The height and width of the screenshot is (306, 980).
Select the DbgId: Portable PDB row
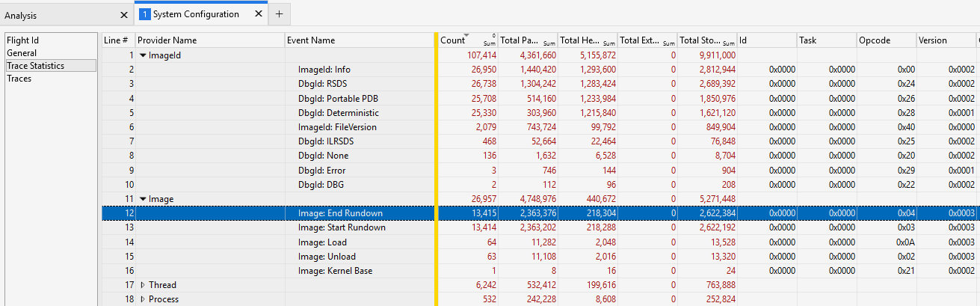click(x=539, y=98)
